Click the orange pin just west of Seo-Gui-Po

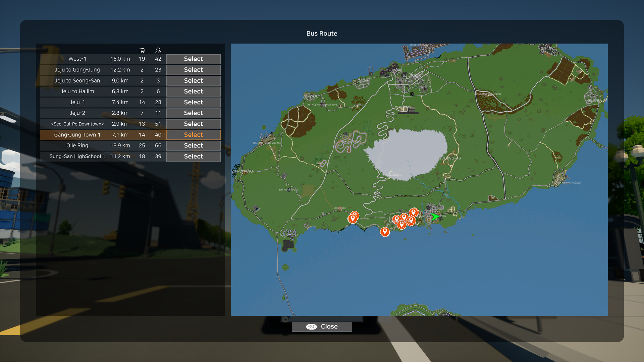(x=412, y=221)
